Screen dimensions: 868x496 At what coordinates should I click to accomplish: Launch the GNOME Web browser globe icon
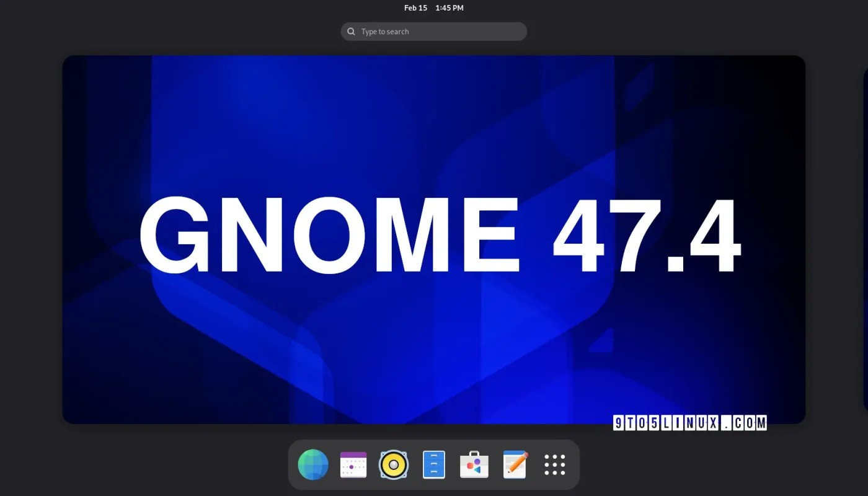click(x=313, y=465)
